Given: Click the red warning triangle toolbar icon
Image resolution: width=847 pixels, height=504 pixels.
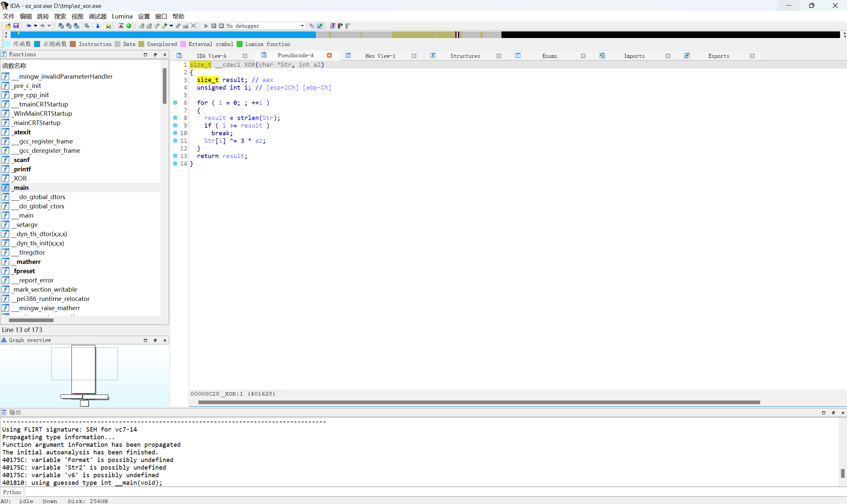Looking at the screenshot, I should pyautogui.click(x=121, y=26).
